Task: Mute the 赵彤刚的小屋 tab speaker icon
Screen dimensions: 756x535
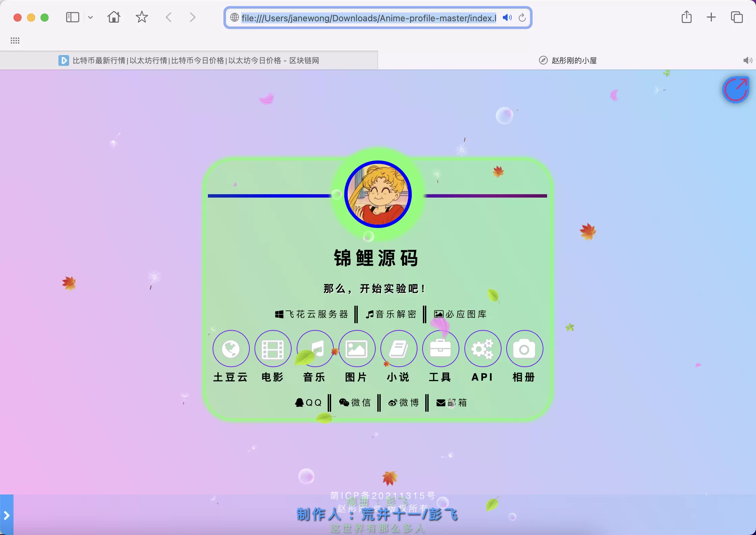Action: 747,60
